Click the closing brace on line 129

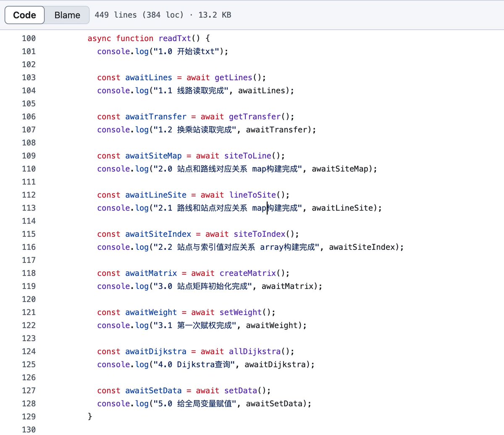[89, 416]
